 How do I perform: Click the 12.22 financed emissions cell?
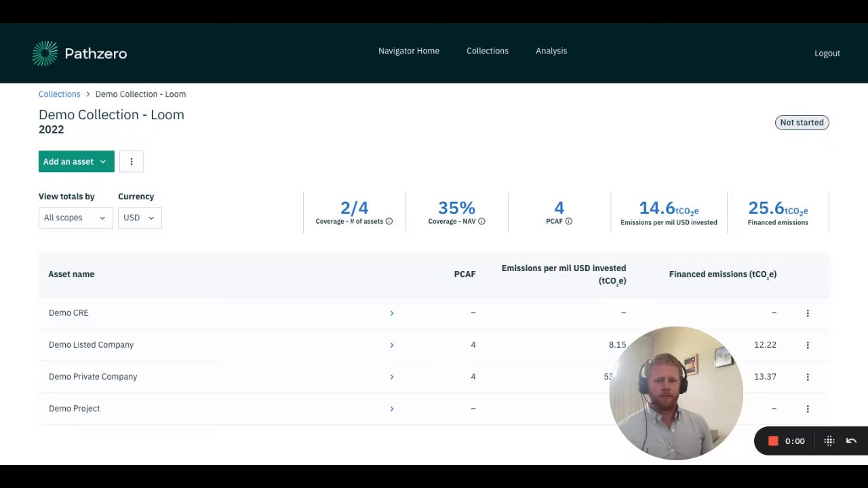(x=765, y=345)
